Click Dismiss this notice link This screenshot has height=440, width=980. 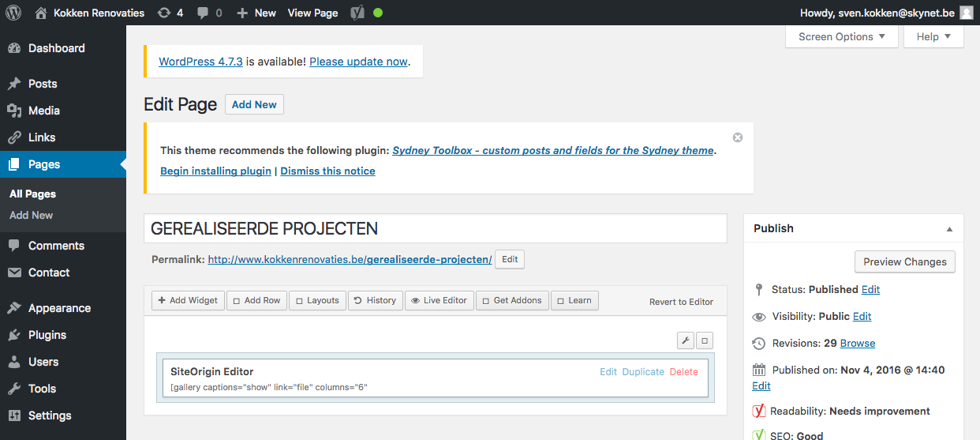coord(327,171)
